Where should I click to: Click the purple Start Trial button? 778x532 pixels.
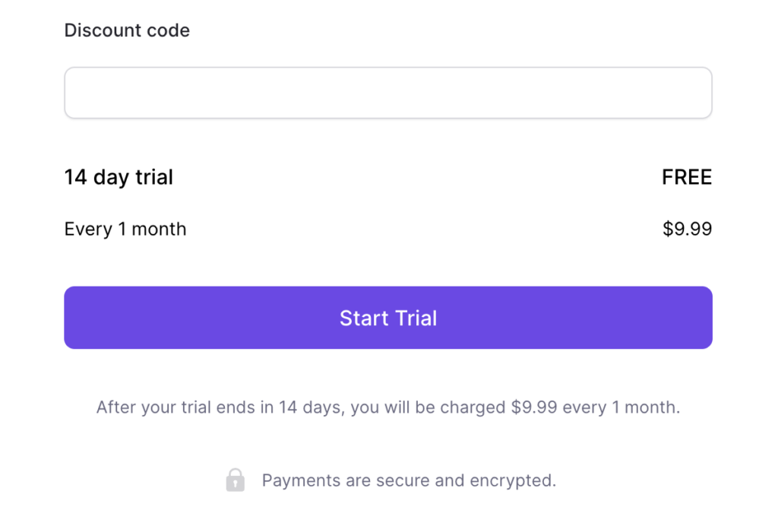point(388,318)
